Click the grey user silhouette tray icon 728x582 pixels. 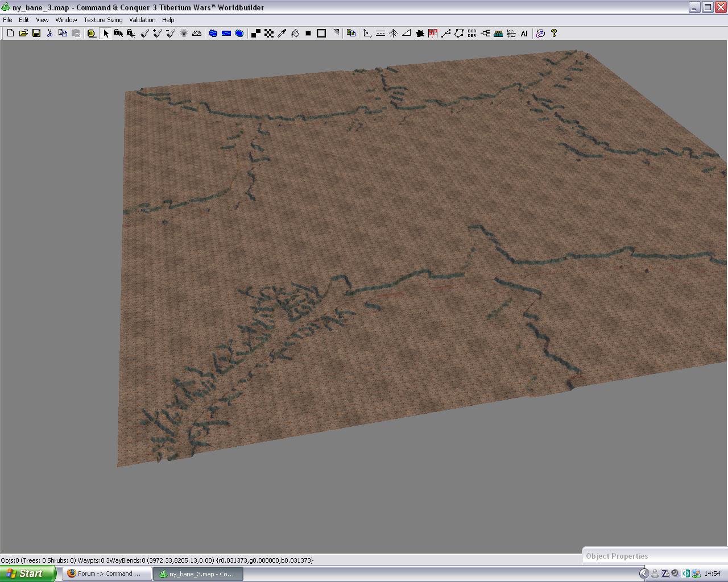(655, 573)
